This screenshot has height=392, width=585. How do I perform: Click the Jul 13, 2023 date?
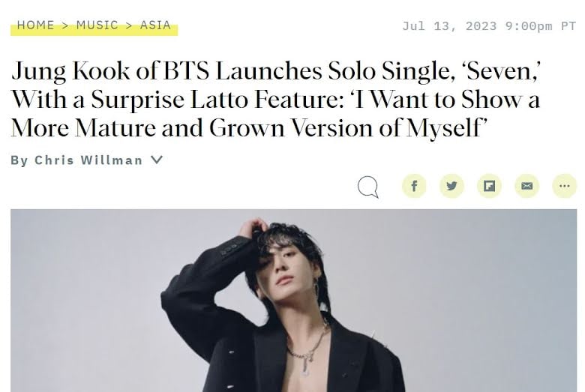coord(450,25)
